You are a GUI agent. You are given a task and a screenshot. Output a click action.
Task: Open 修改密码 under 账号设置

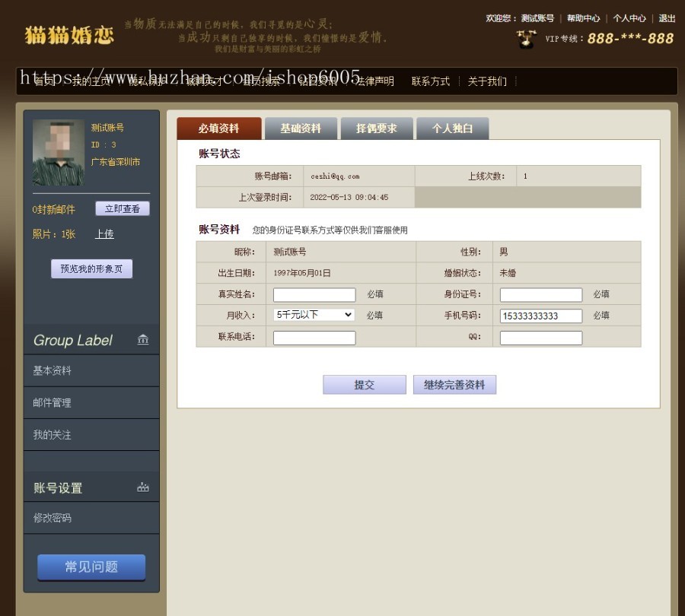tap(91, 518)
